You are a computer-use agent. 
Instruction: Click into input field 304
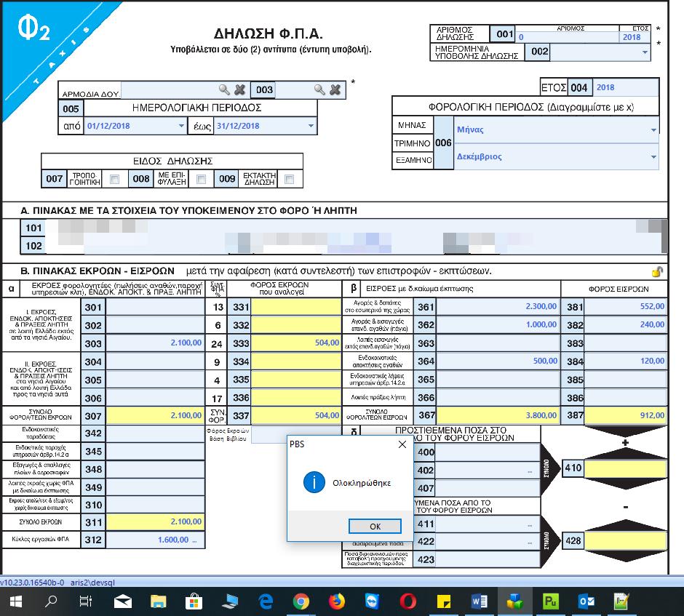[x=155, y=361]
